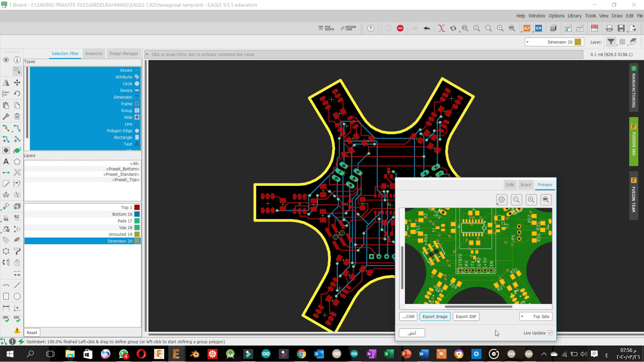Toggle the Live Update checkbox

pyautogui.click(x=550, y=333)
